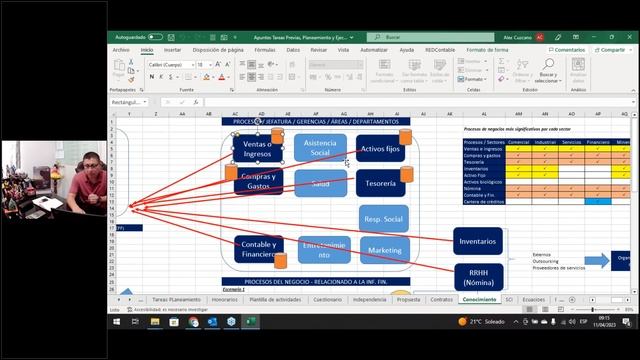640x360 pixels.
Task: Align text right
Action: (x=261, y=77)
